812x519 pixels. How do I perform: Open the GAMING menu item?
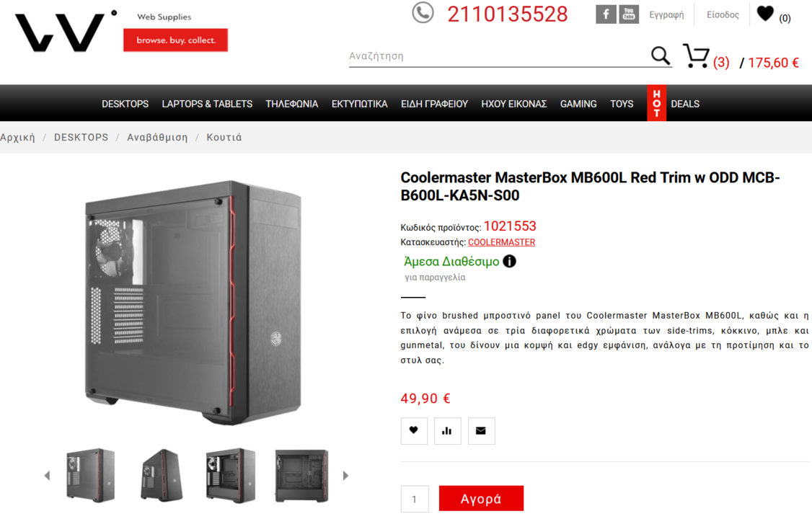pos(578,104)
